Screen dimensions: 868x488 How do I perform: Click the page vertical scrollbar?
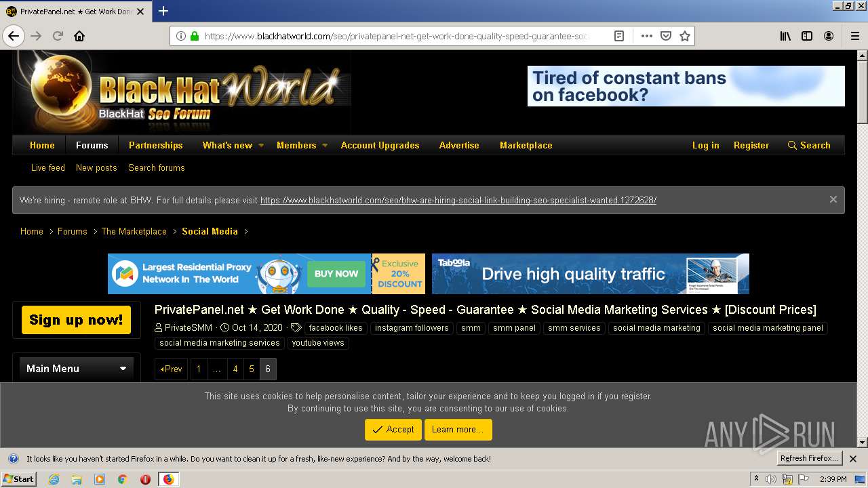point(862,249)
